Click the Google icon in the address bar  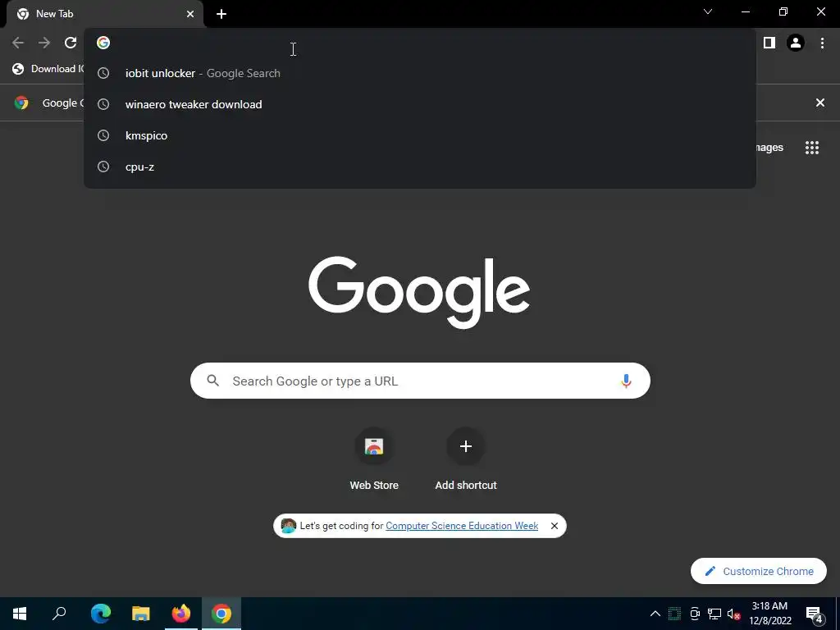103,43
